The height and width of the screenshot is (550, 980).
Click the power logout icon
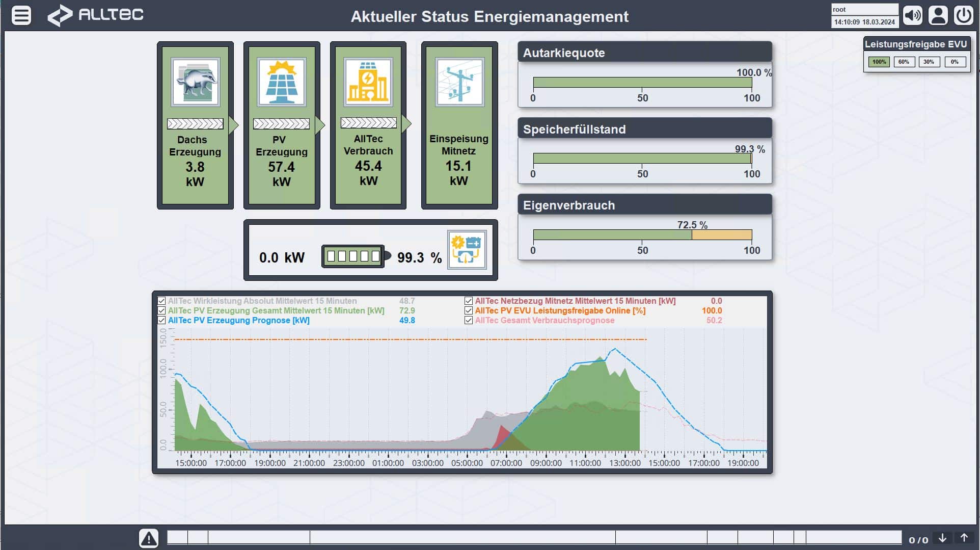click(963, 15)
